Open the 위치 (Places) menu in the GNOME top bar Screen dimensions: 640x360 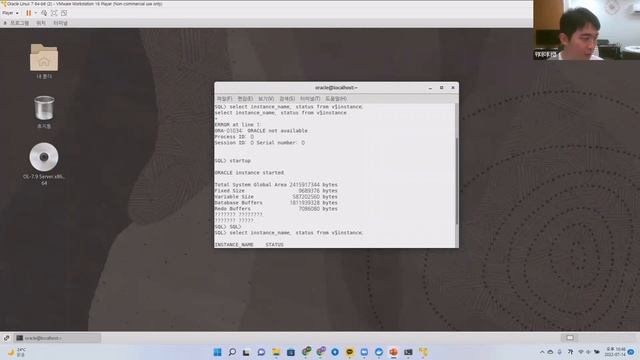coord(41,23)
